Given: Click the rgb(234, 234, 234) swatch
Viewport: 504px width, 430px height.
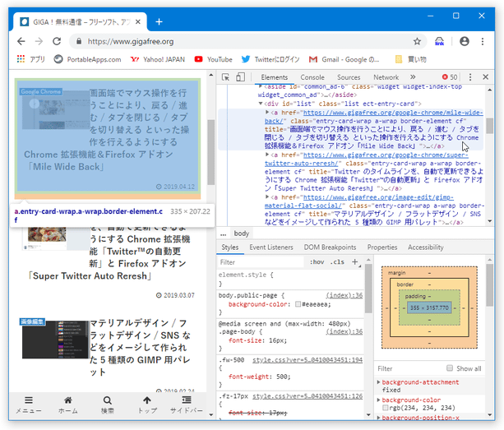Looking at the screenshot, I should pos(385,408).
